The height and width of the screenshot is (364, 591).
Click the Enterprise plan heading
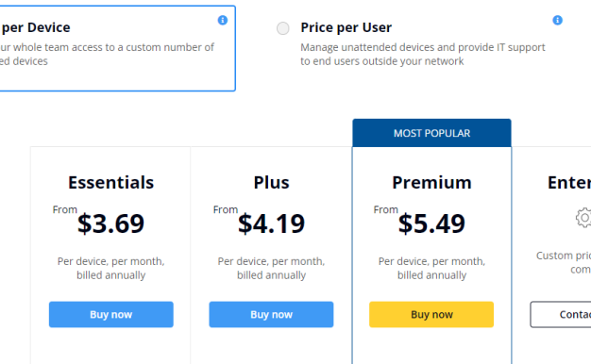pyautogui.click(x=569, y=183)
